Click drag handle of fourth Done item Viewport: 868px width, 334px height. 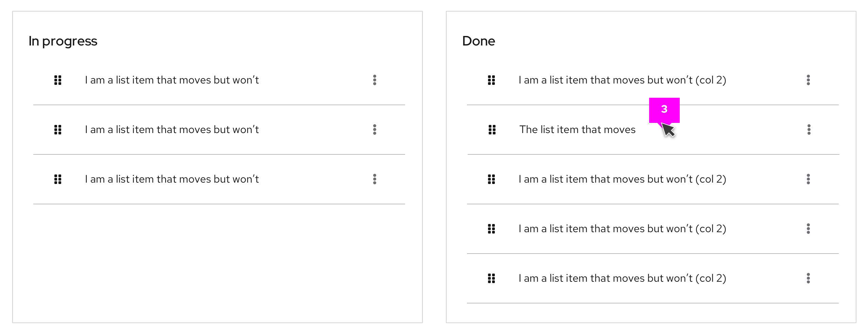click(491, 229)
